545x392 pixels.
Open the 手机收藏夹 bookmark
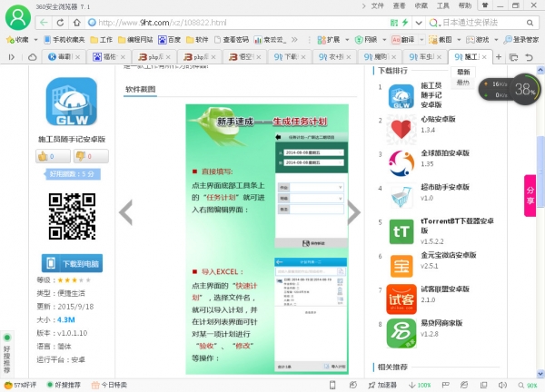pos(64,40)
